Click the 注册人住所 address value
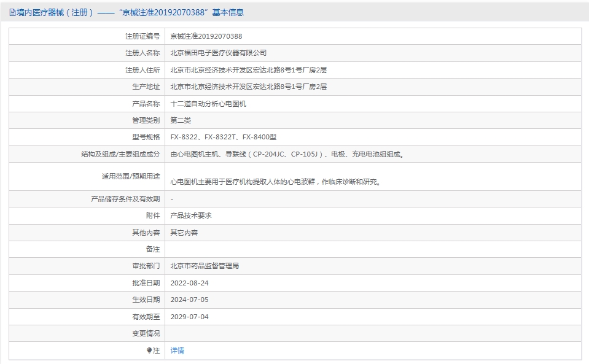The width and height of the screenshot is (589, 364). pos(248,70)
